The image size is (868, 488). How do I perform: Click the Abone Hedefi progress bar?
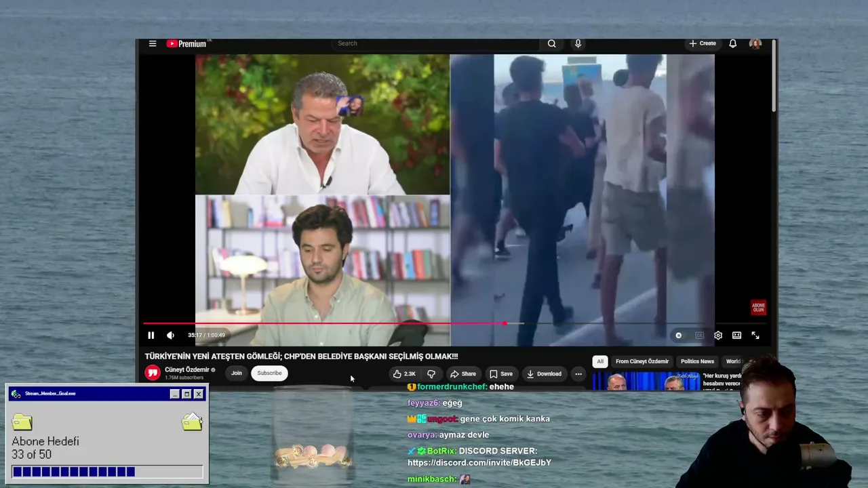coord(107,472)
